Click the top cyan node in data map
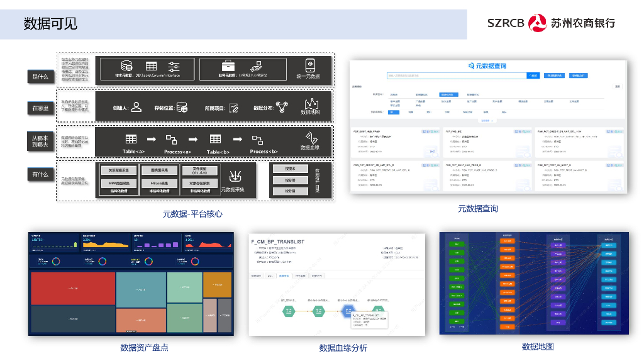The height and width of the screenshot is (361, 644). click(x=609, y=245)
